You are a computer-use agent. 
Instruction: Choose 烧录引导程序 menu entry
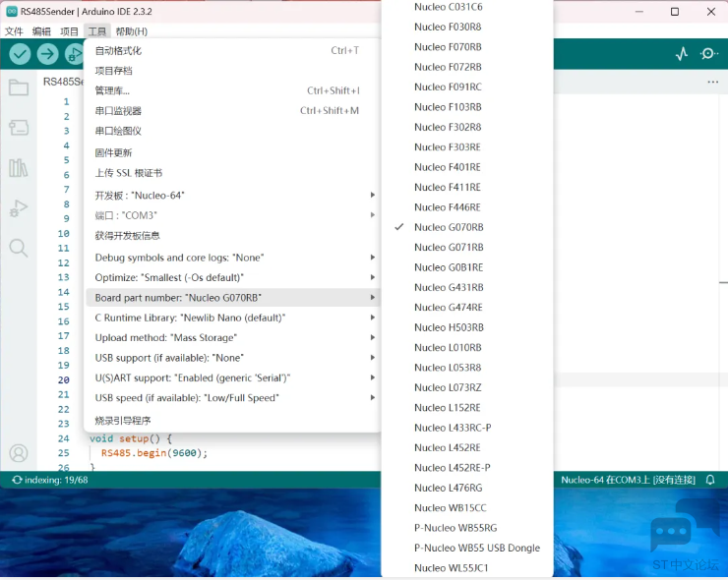233,421
